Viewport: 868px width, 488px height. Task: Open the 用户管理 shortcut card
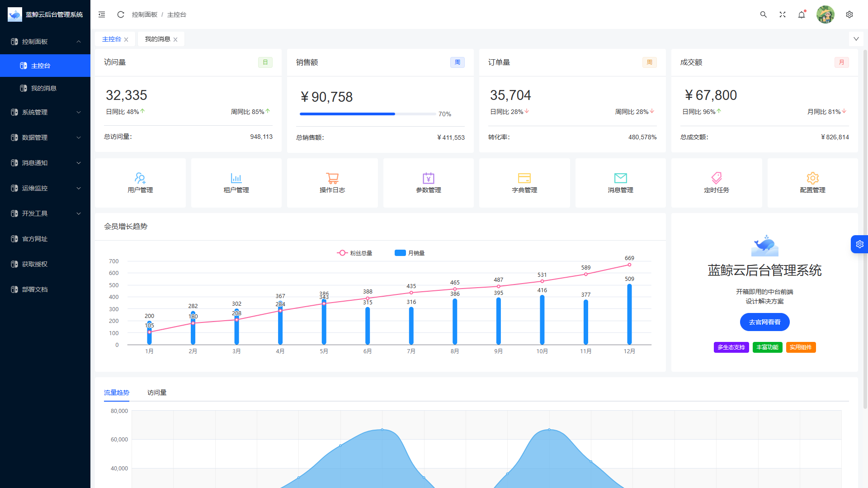click(140, 183)
